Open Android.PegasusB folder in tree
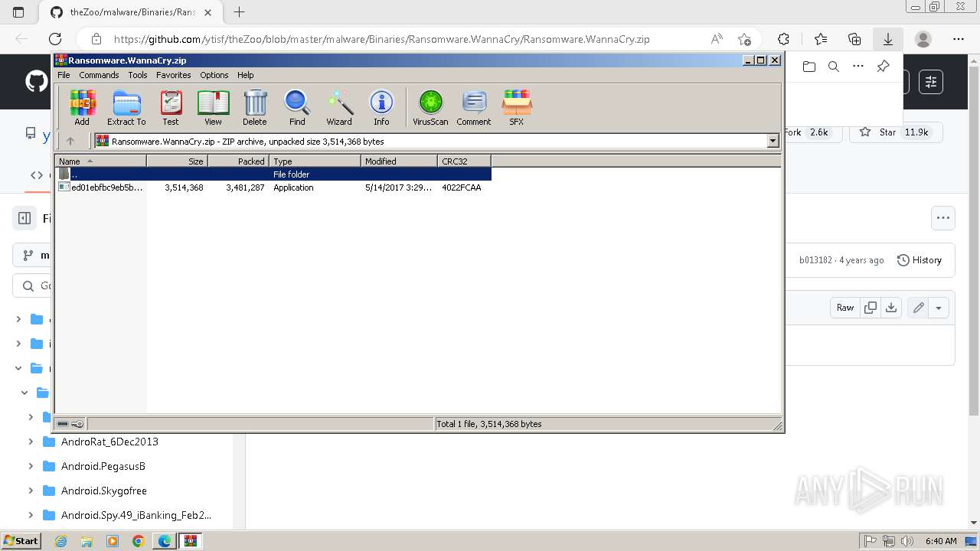Screen dimensions: 980x551 tap(103, 466)
